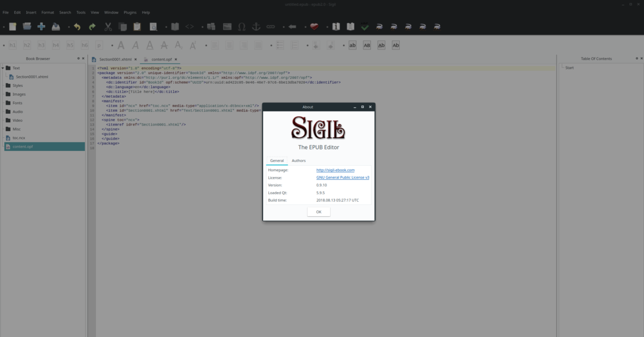Toggle the h1 heading style
This screenshot has height=337, width=644.
[12, 45]
